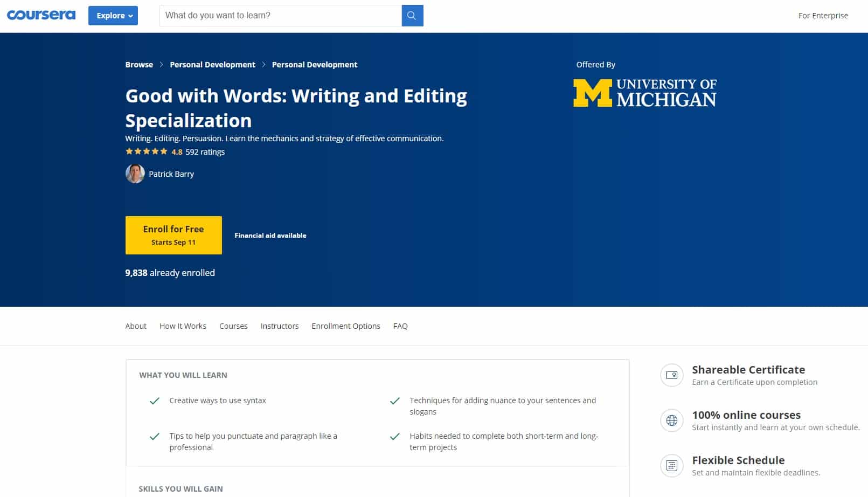This screenshot has height=497, width=868.
Task: Open the Explore dropdown menu
Action: click(113, 16)
